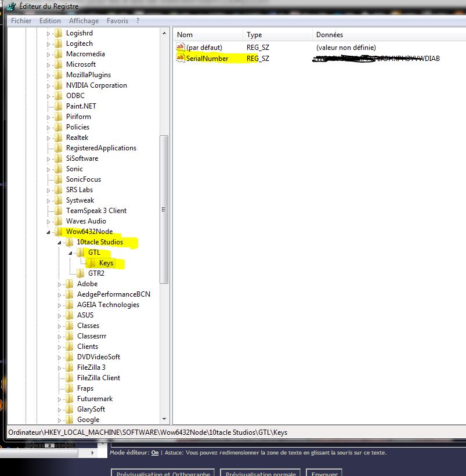Click the FileZilla 3 folder icon
The width and height of the screenshot is (466, 476).
[70, 367]
